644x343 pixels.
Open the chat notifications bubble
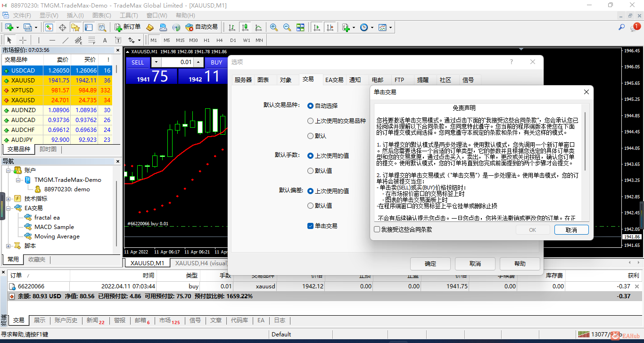click(635, 27)
